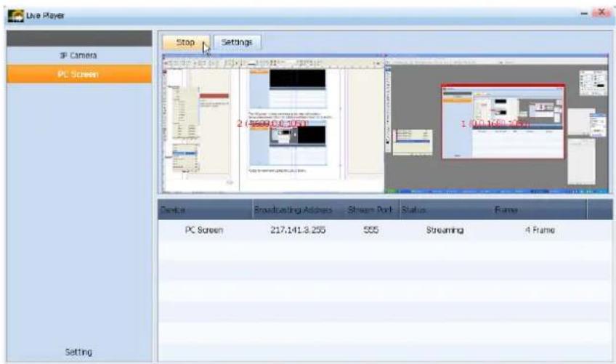
Task: Open Setting at the sidebar bottom
Action: tap(78, 352)
